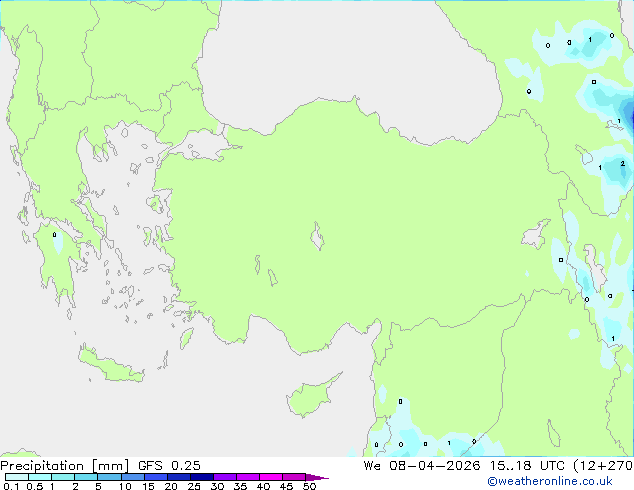Select the 35–40 mm legend swatch
Screen dimensions: 634x490
click(x=247, y=477)
